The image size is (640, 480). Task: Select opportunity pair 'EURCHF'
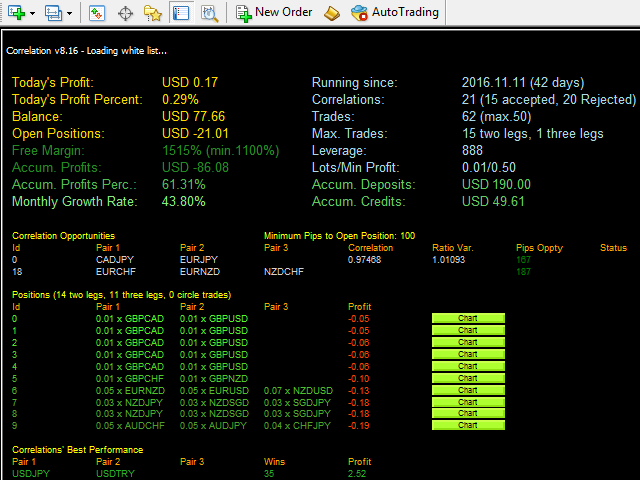(116, 272)
